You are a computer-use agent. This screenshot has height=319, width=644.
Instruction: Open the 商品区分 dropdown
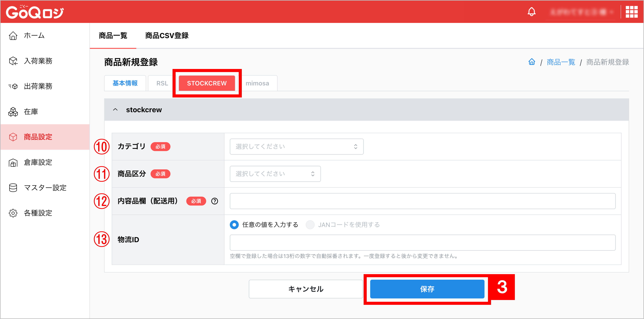click(x=275, y=174)
